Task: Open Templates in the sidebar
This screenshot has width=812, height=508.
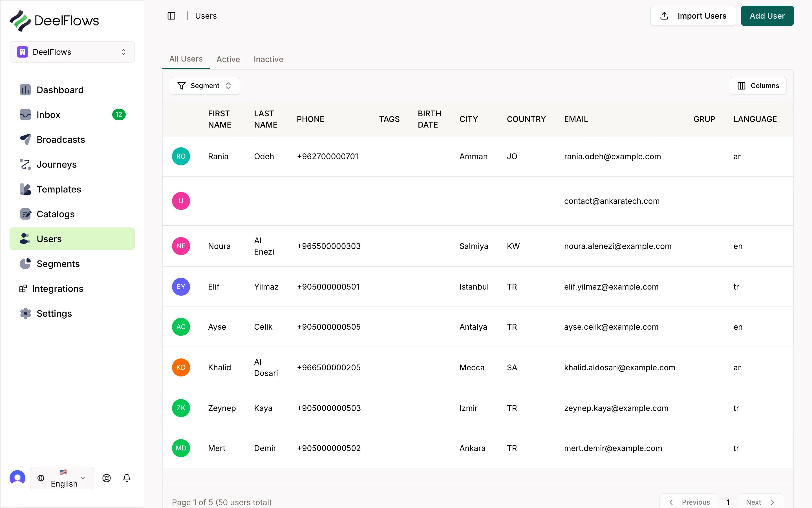Action: click(x=72, y=189)
